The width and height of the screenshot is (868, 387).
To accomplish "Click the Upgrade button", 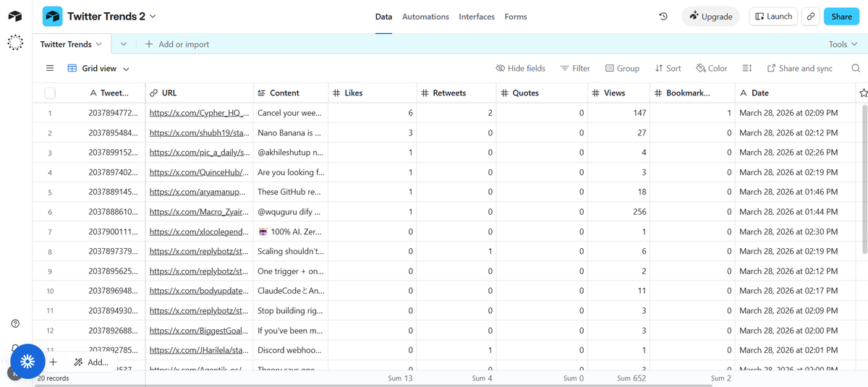I will click(710, 17).
